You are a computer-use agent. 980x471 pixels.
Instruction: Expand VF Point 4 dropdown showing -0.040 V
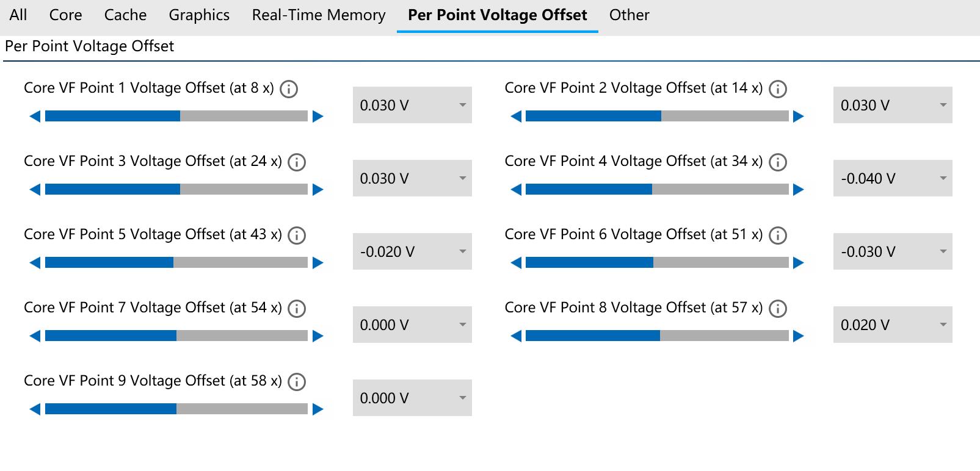[x=892, y=178]
